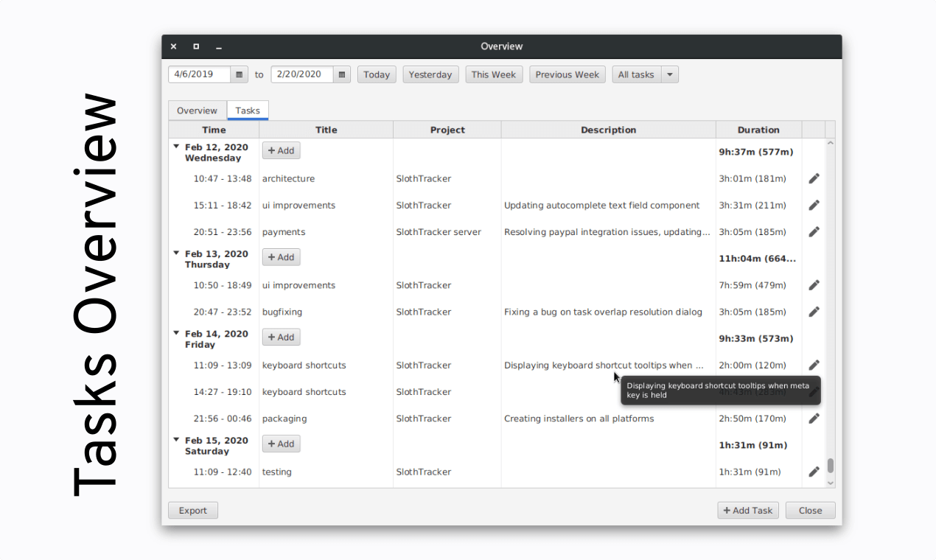Close the Overview window via title bar X

174,46
